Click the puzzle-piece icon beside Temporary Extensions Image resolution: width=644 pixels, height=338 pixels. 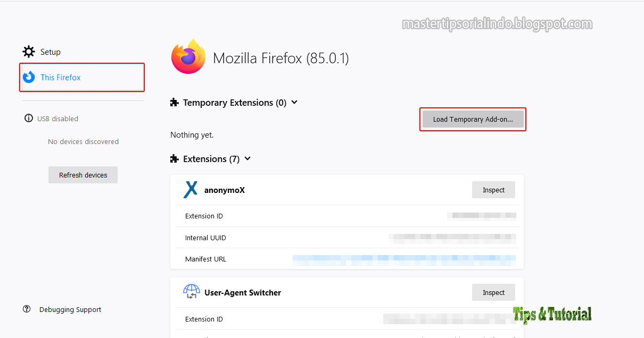click(x=175, y=102)
